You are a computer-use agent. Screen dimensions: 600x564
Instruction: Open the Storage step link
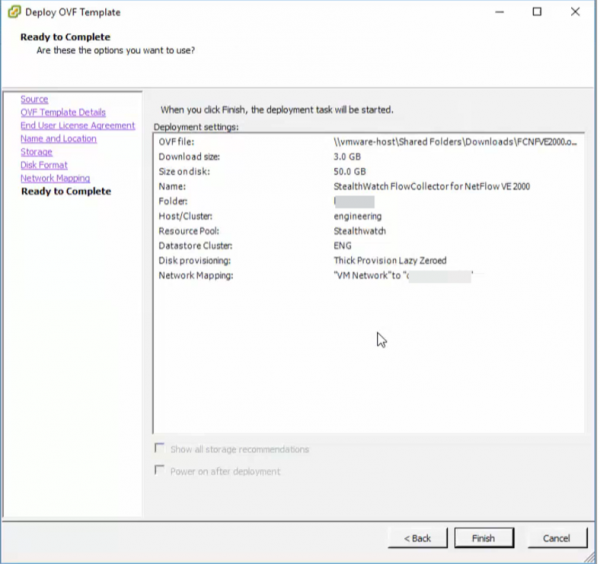click(36, 152)
